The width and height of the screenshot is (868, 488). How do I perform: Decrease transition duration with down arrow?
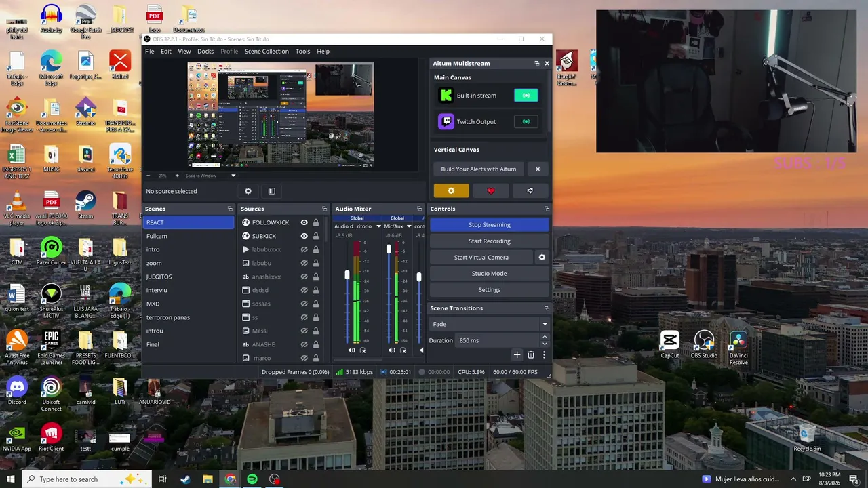(x=544, y=344)
